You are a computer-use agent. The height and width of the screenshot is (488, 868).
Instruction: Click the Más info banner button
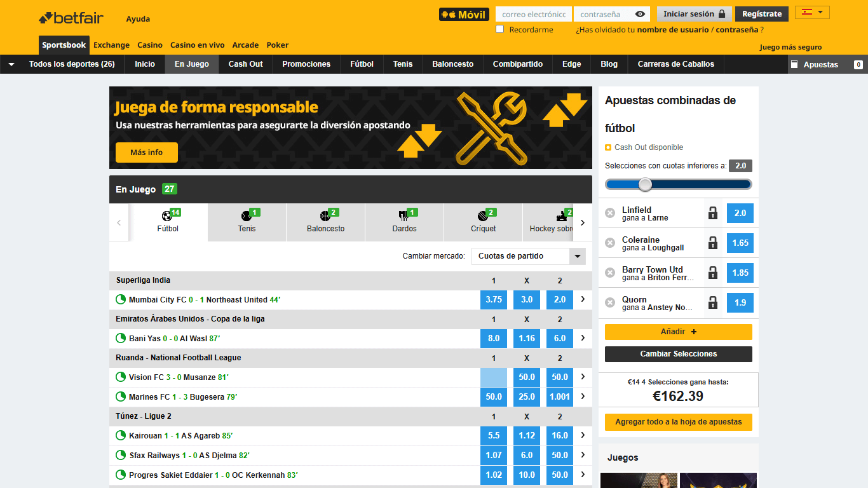point(147,152)
